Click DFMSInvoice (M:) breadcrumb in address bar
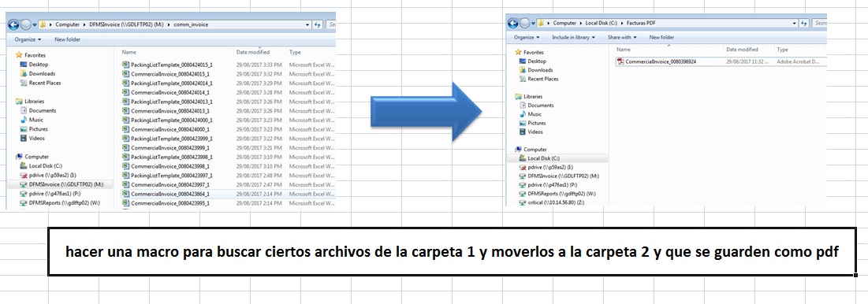 click(127, 25)
